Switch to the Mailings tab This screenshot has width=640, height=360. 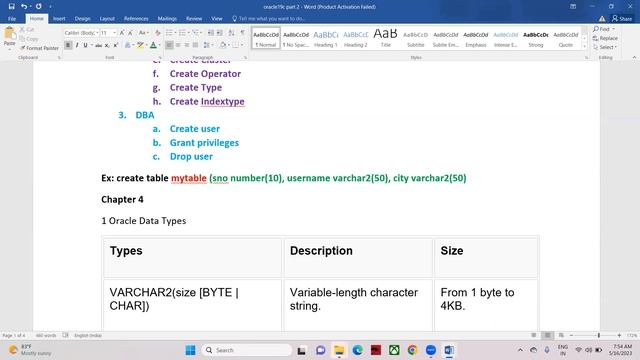pos(167,18)
